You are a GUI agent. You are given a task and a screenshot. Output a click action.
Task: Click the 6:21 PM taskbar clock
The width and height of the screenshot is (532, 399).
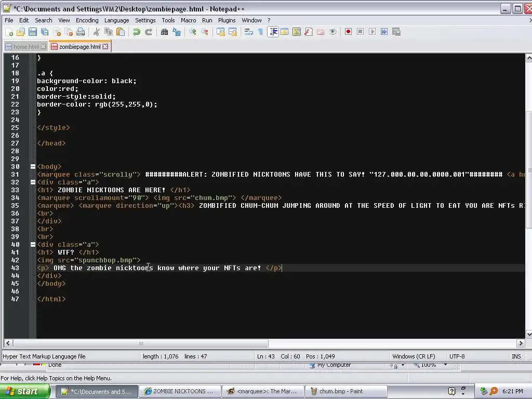click(x=512, y=391)
